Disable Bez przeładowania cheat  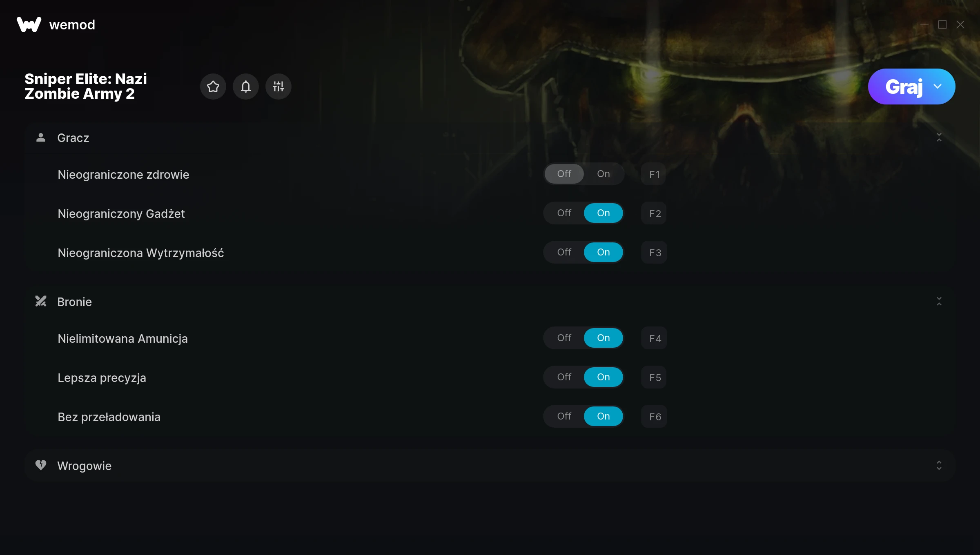pyautogui.click(x=564, y=416)
